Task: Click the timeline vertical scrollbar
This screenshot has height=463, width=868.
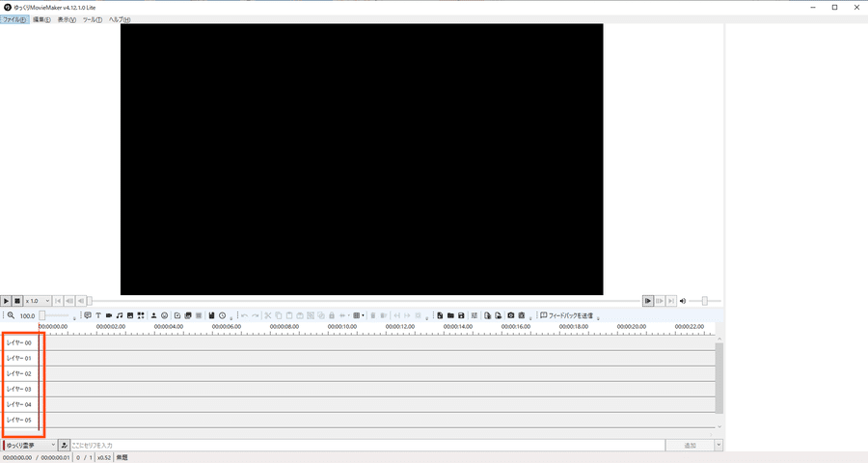Action: (719, 378)
